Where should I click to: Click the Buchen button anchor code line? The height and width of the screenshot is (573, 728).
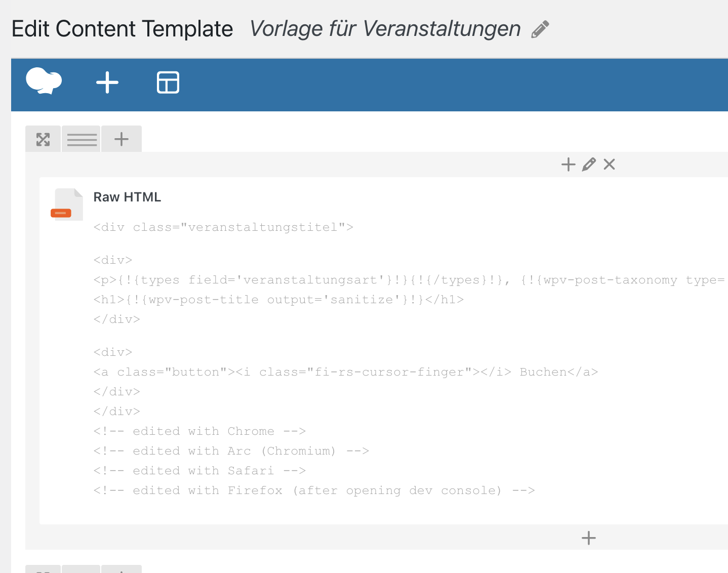(x=346, y=372)
